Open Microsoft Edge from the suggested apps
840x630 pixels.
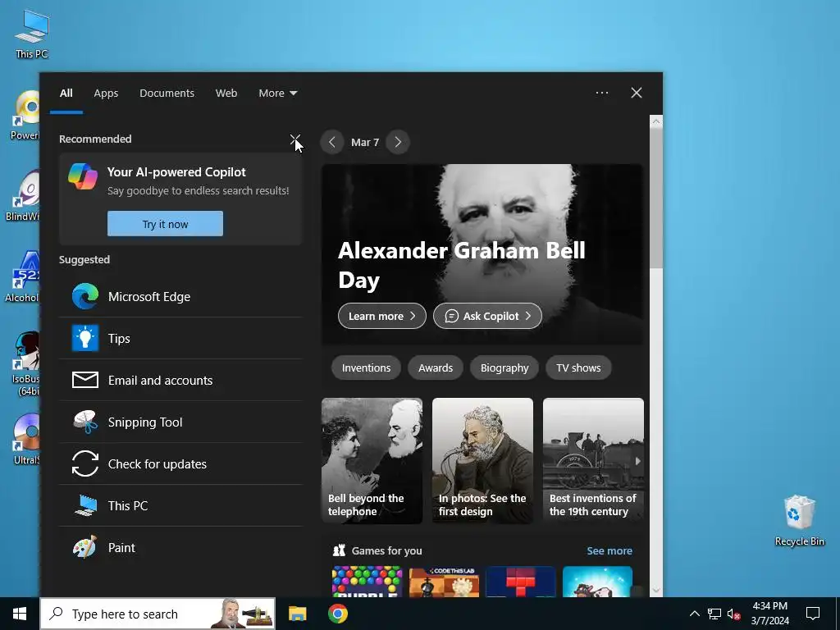coord(181,297)
